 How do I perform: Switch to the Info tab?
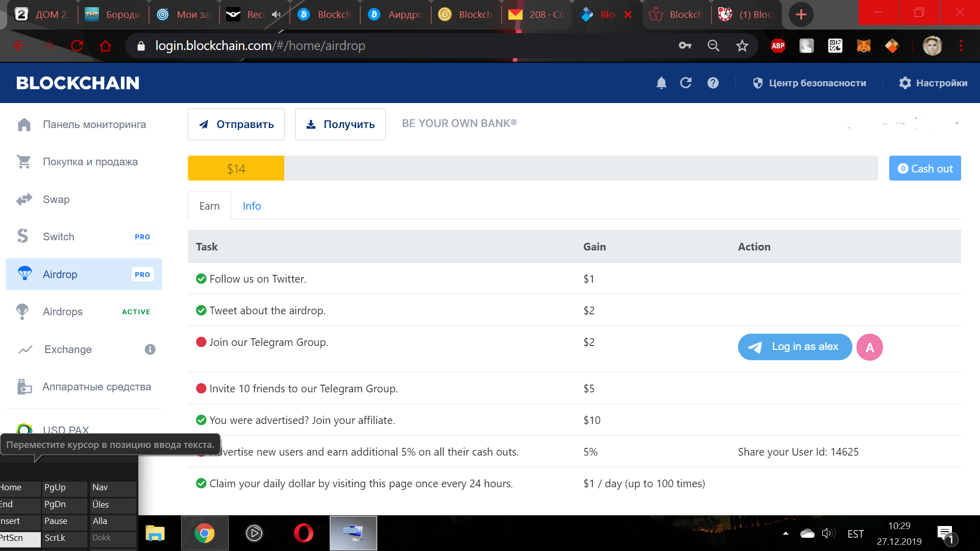(252, 206)
